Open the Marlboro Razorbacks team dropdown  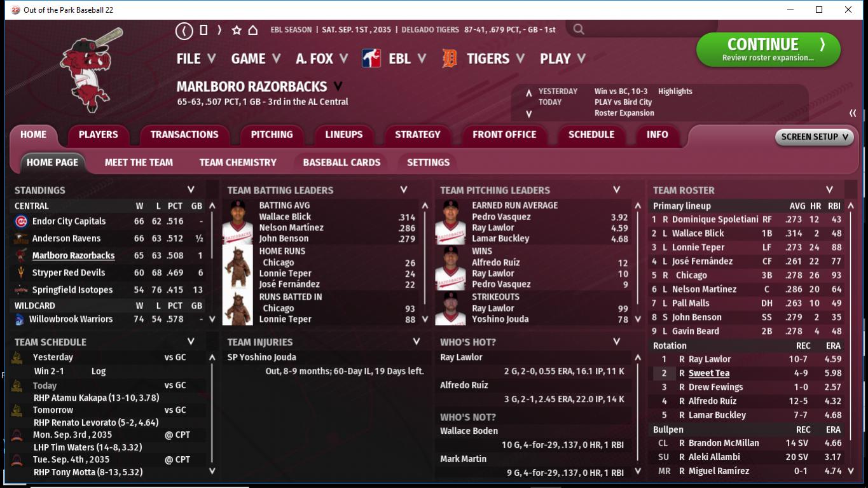(x=338, y=87)
